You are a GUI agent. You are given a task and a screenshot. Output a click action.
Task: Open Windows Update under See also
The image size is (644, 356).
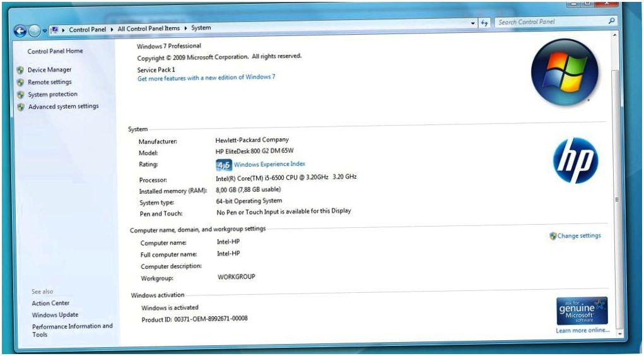(x=55, y=315)
